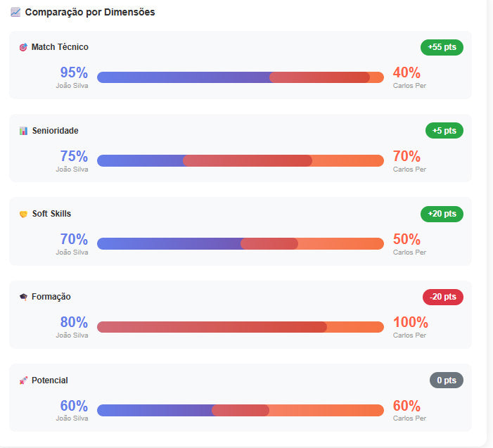The image size is (493, 448).
Task: Click the Senioridade comparison bar
Action: click(240, 160)
